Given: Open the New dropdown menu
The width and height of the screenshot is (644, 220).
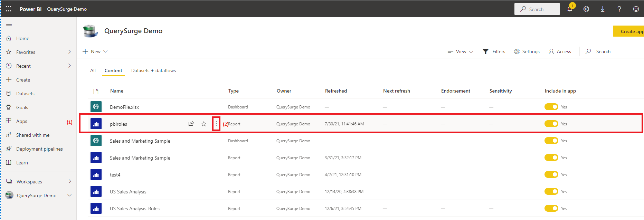Looking at the screenshot, I should 95,51.
